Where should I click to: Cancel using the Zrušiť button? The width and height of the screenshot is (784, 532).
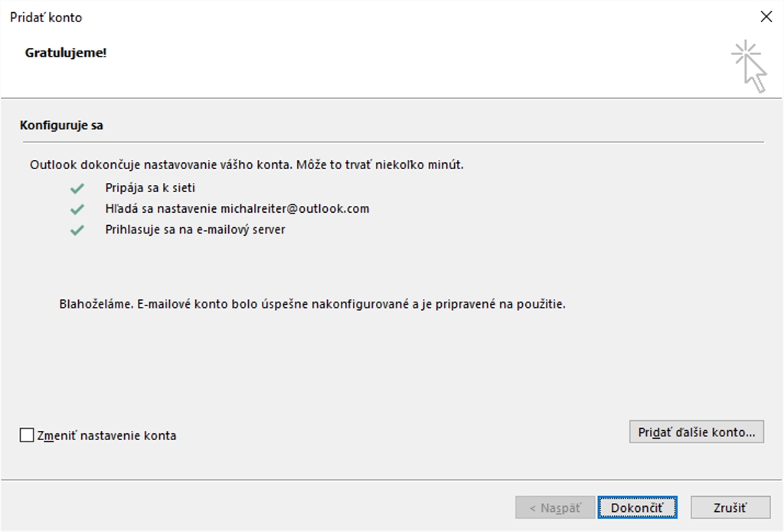click(719, 508)
